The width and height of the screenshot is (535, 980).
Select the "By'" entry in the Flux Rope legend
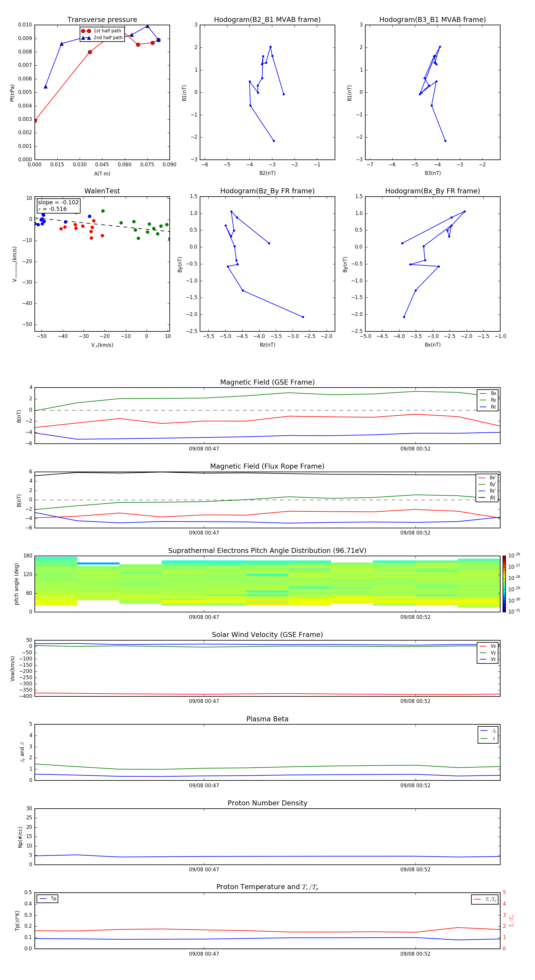[487, 484]
